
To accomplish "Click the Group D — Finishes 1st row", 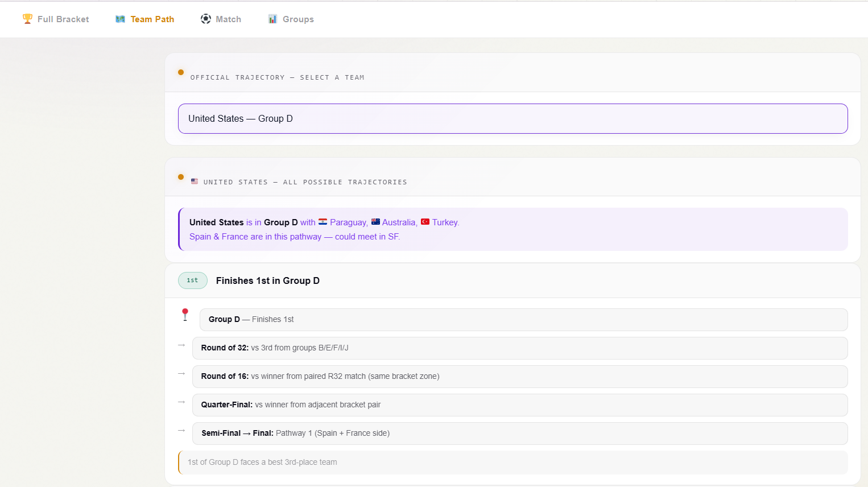I will click(523, 319).
